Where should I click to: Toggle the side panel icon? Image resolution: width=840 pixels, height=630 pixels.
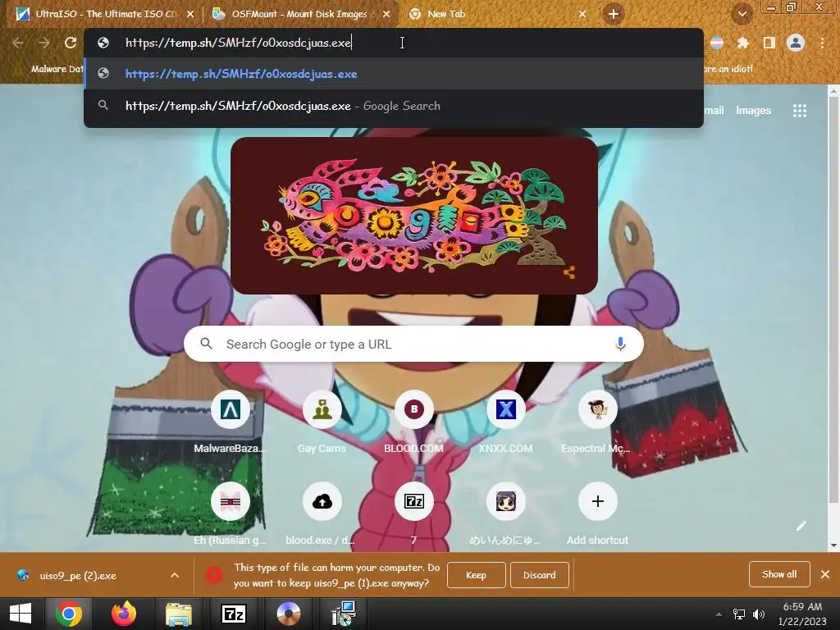769,43
